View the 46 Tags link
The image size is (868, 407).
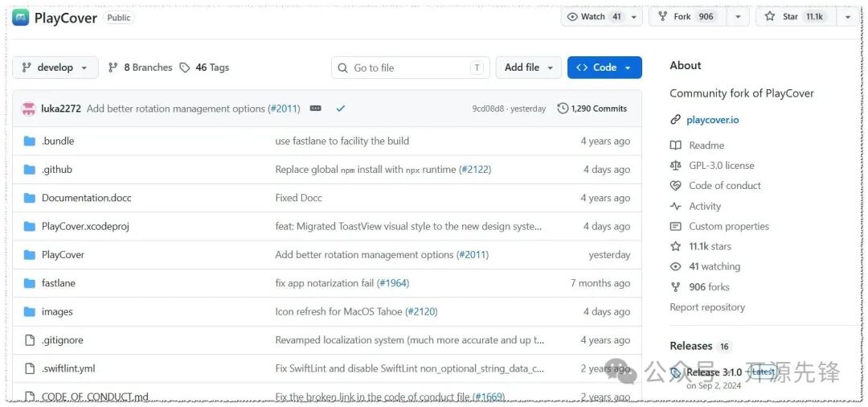click(204, 68)
